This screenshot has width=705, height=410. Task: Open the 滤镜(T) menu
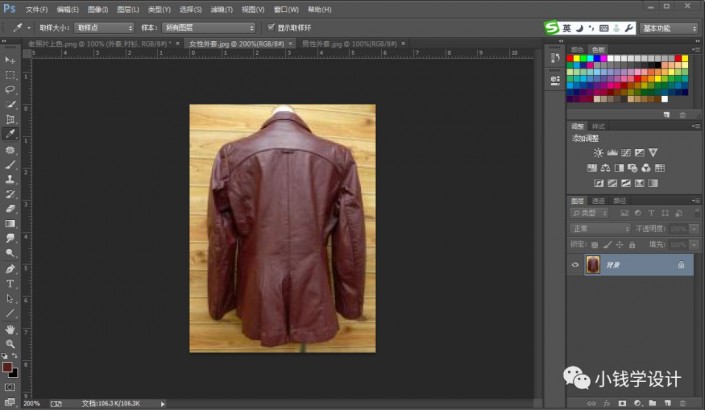pos(220,8)
